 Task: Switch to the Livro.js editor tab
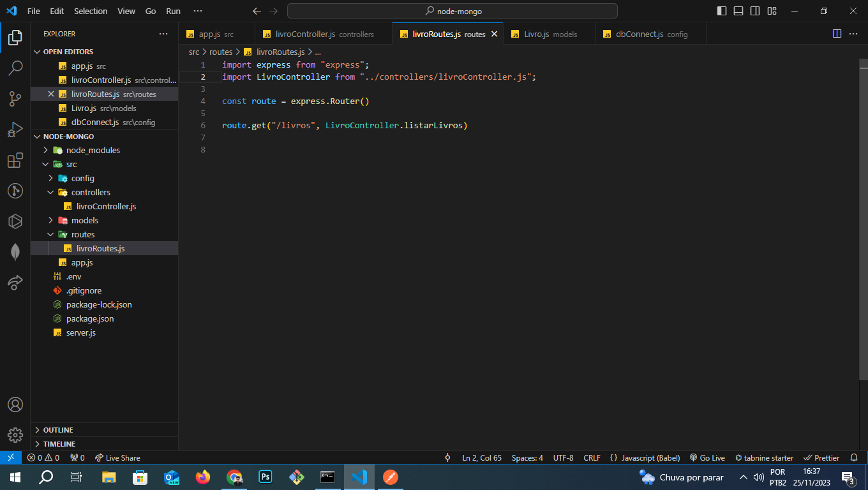[x=549, y=34]
